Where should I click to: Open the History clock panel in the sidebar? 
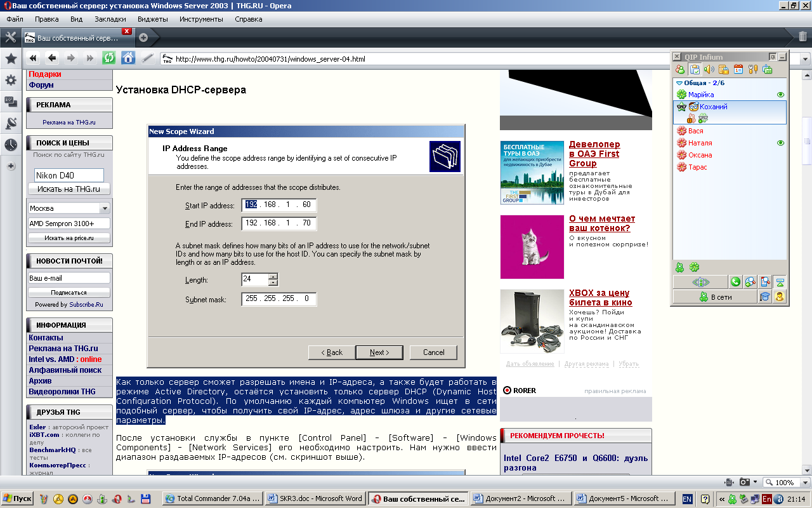tap(11, 145)
